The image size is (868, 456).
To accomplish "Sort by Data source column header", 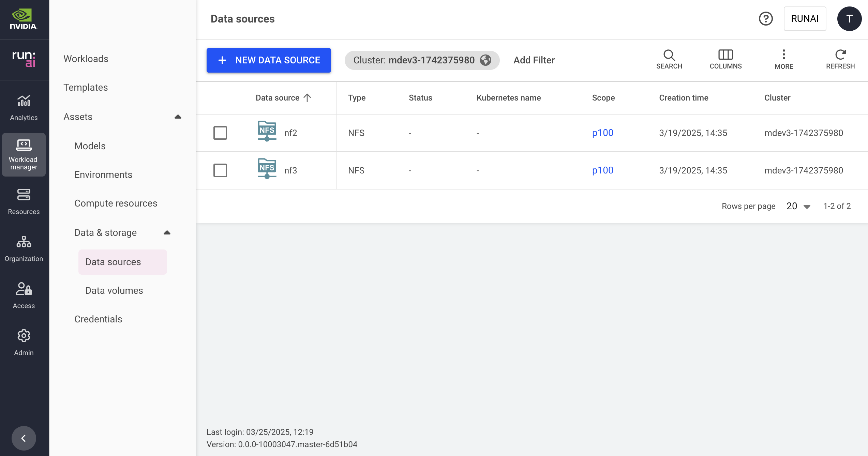I will click(x=278, y=98).
